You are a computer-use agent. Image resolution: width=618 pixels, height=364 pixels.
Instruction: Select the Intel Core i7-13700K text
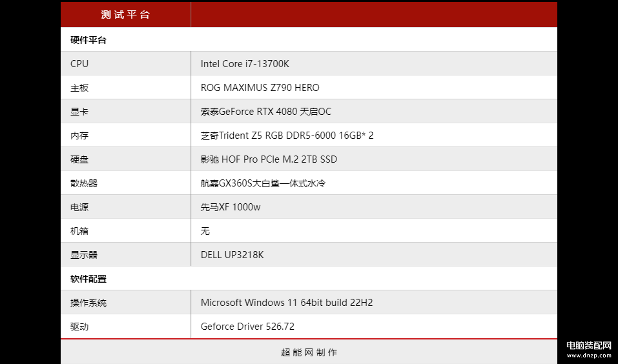245,64
